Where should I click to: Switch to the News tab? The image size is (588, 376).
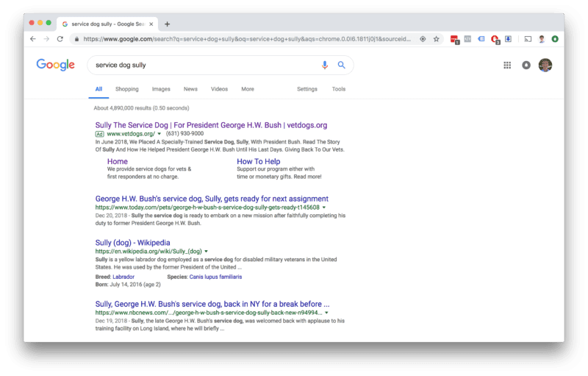[190, 89]
